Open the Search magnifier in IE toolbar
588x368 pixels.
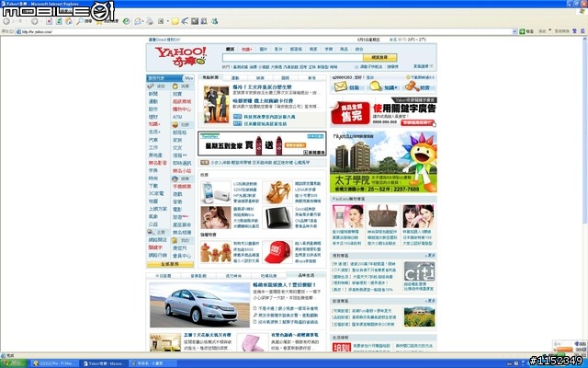coord(80,21)
